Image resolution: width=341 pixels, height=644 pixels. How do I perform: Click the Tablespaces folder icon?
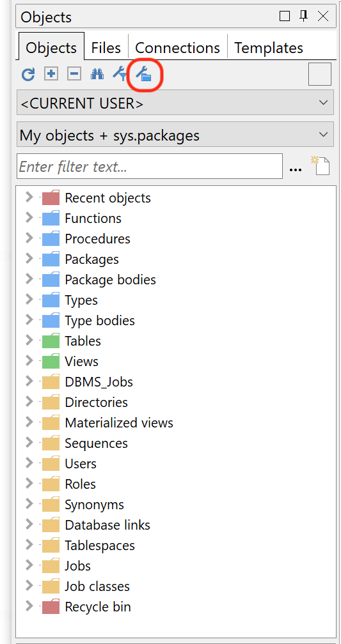[x=51, y=546]
